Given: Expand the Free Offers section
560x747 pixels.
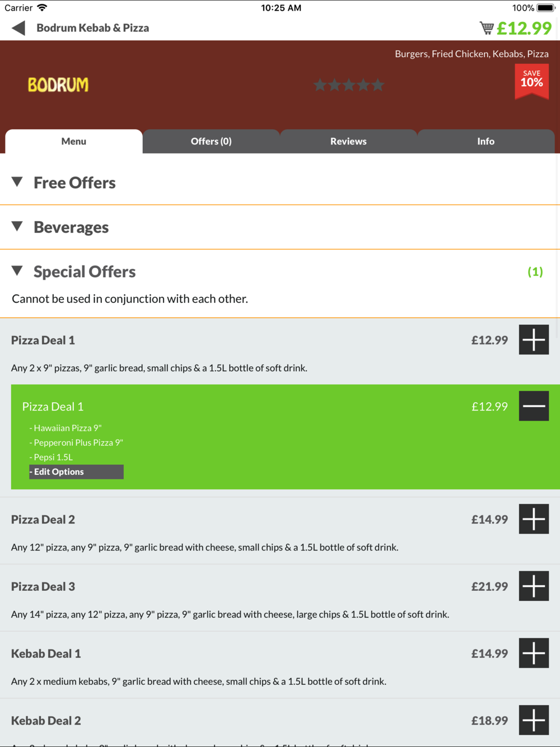Looking at the screenshot, I should pyautogui.click(x=280, y=183).
